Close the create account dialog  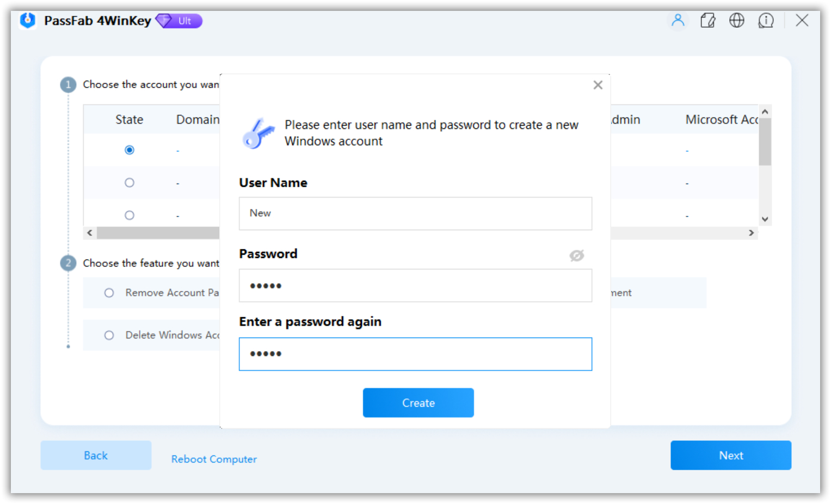pyautogui.click(x=598, y=85)
